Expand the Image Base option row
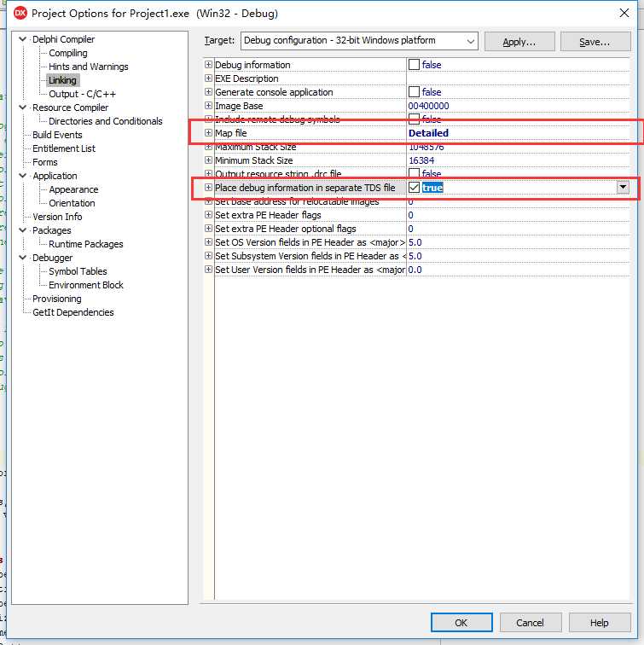Image resolution: width=644 pixels, height=645 pixels. (x=208, y=106)
